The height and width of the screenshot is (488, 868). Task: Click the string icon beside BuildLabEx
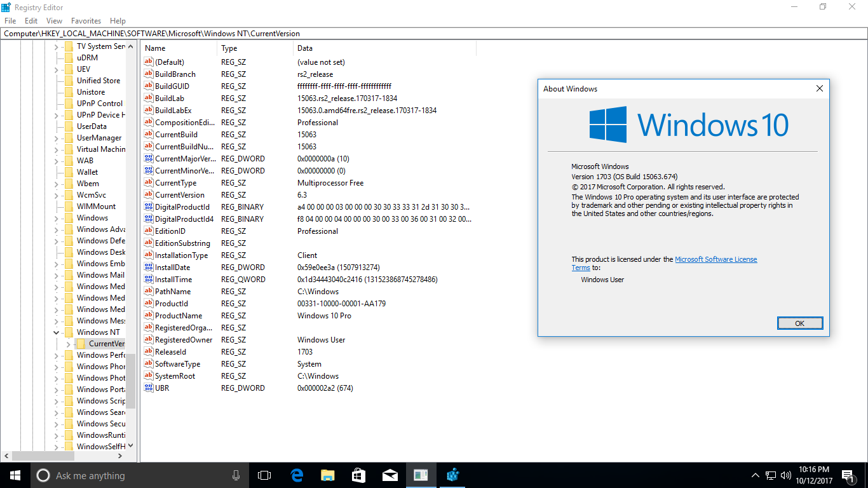tap(149, 111)
